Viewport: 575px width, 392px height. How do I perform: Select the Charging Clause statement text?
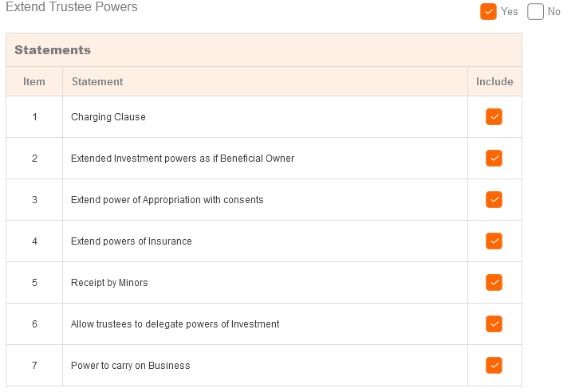(108, 117)
